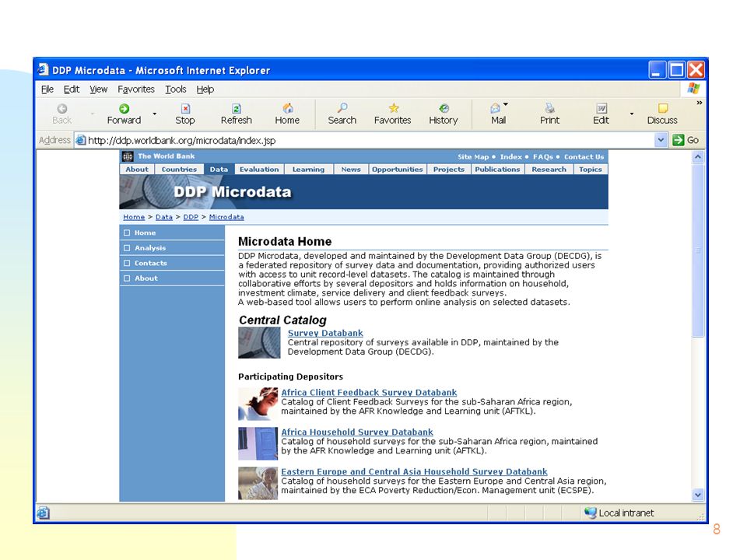Expand the address bar dropdown
This screenshot has width=747, height=560.
pyautogui.click(x=661, y=140)
